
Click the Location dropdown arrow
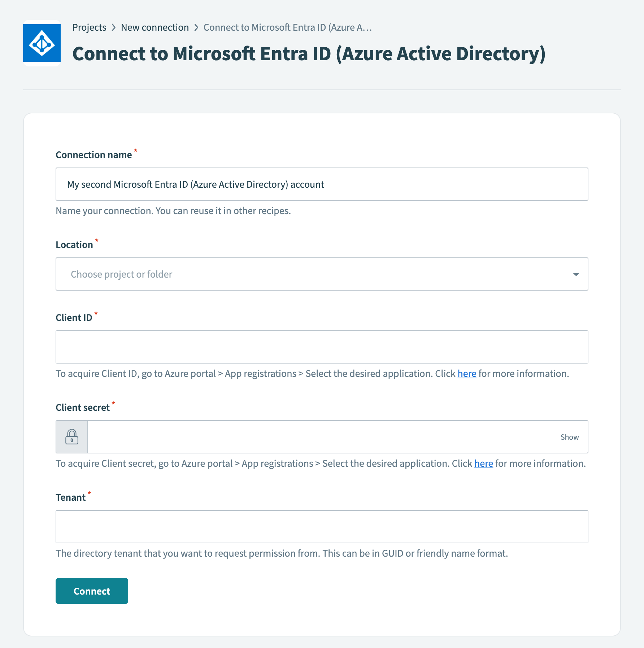576,274
